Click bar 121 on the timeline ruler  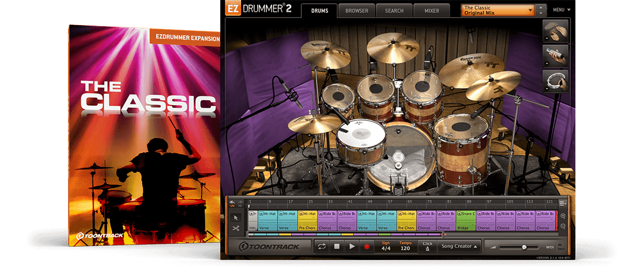click(549, 202)
